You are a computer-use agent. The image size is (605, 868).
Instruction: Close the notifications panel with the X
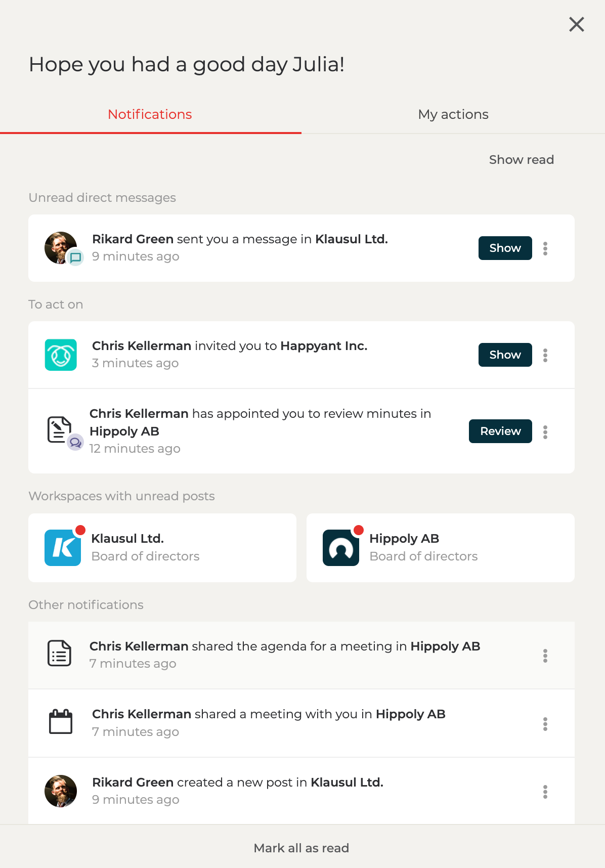(x=576, y=24)
